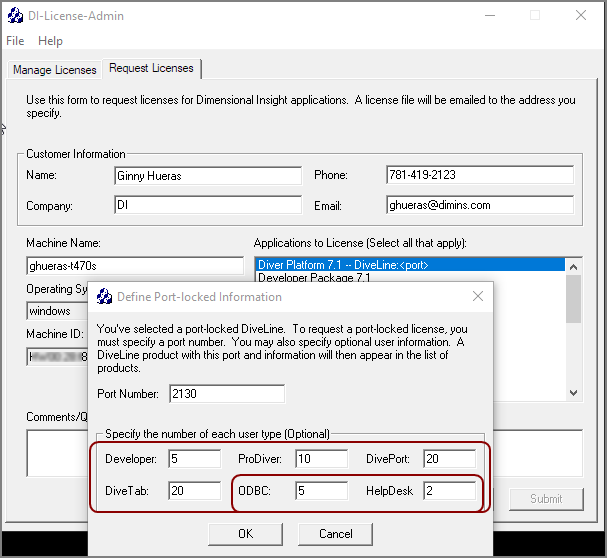Click the DI-License-Admin title bar app icon

15,15
